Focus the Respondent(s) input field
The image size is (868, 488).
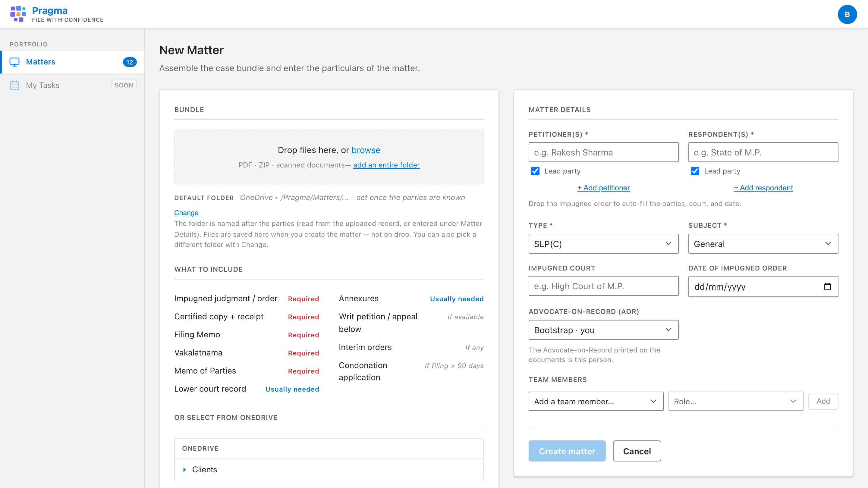coord(763,152)
